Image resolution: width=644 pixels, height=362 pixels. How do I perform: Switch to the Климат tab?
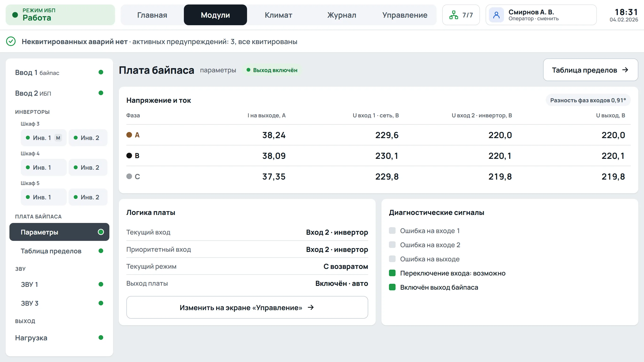pyautogui.click(x=278, y=15)
